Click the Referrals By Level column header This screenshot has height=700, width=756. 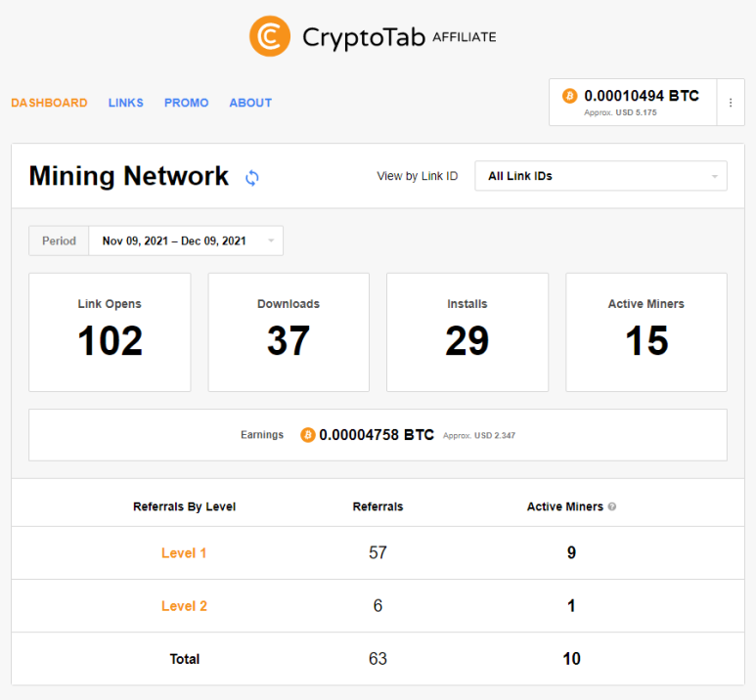pos(184,506)
